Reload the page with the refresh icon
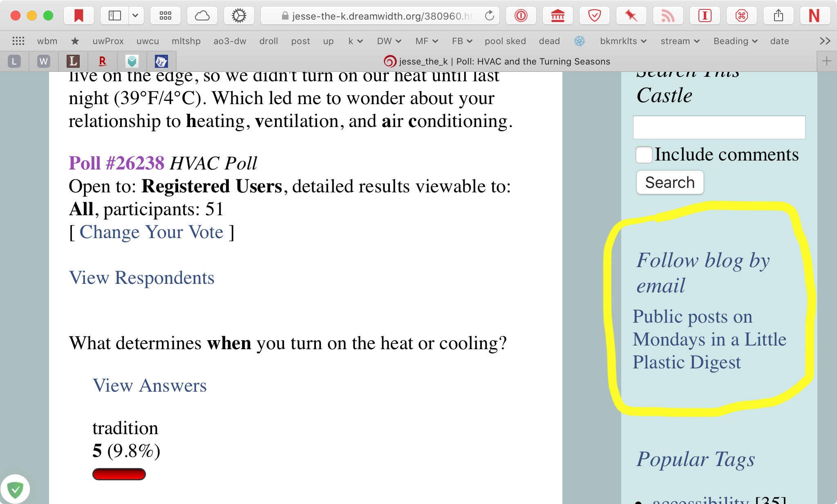The height and width of the screenshot is (504, 837). pyautogui.click(x=489, y=16)
